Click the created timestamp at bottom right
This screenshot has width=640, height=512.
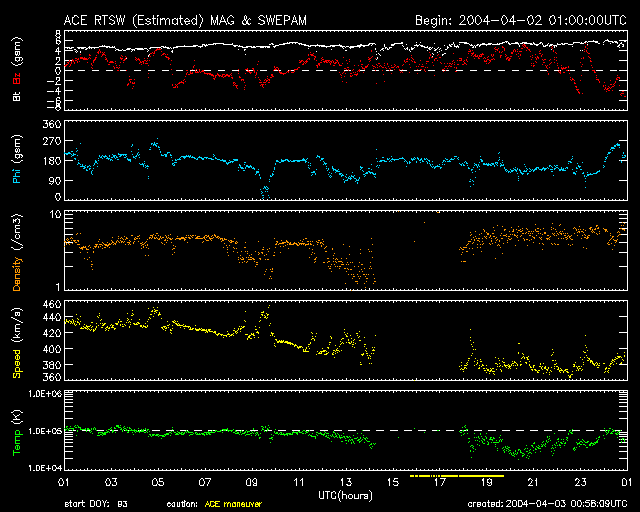click(x=546, y=504)
